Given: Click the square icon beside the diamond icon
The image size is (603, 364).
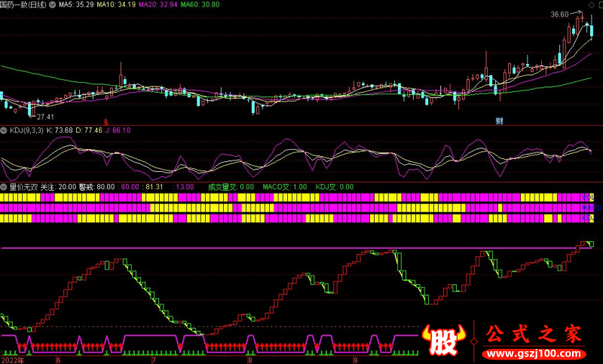Looking at the screenshot, I should tap(600, 5).
